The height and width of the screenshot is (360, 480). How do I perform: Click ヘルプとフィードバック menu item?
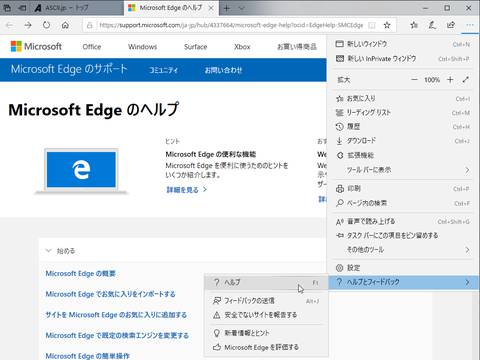click(x=404, y=282)
